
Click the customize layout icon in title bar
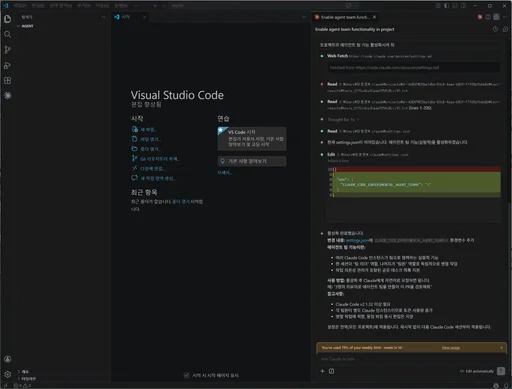(438, 6)
